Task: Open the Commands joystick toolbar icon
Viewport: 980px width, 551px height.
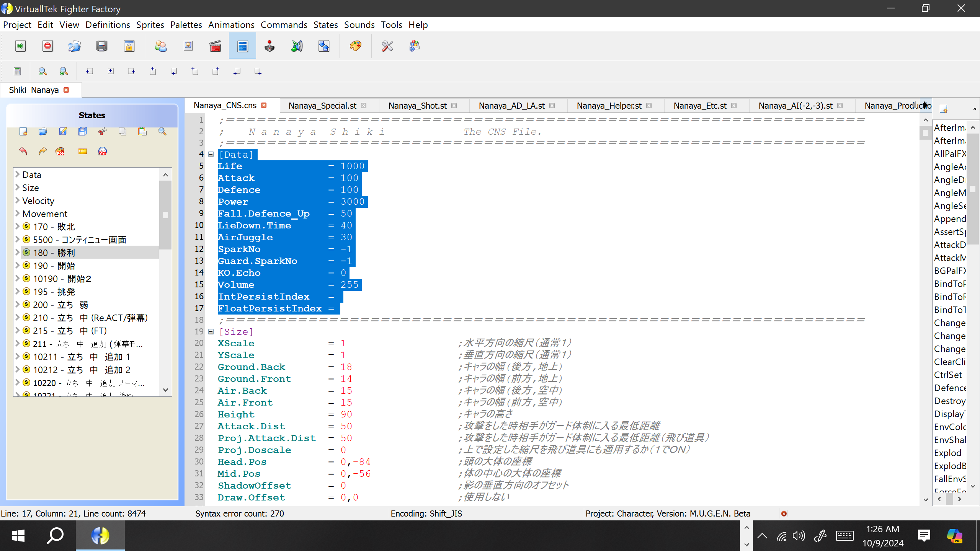Action: tap(269, 46)
